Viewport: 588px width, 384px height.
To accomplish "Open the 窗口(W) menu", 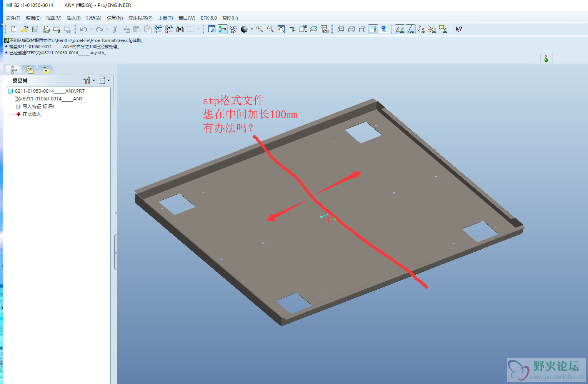I will 187,18.
